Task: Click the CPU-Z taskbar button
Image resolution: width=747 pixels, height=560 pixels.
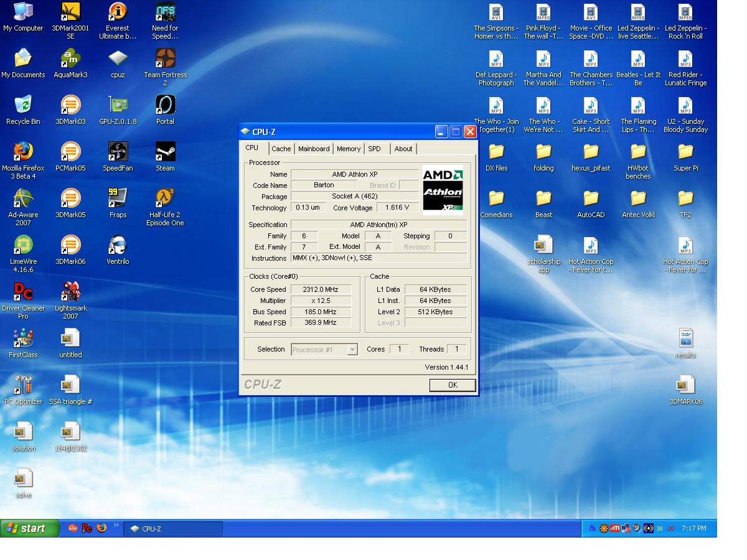Action: (x=174, y=529)
